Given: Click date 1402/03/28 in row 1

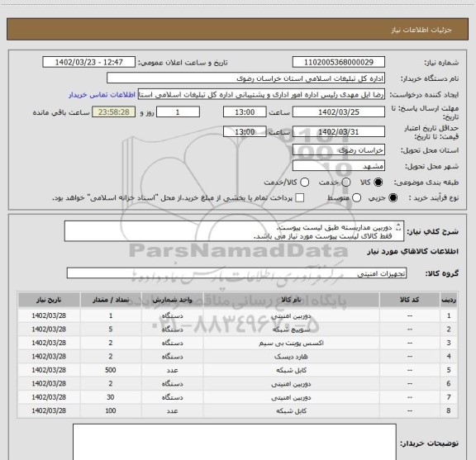Looking at the screenshot, I should coord(49,315).
